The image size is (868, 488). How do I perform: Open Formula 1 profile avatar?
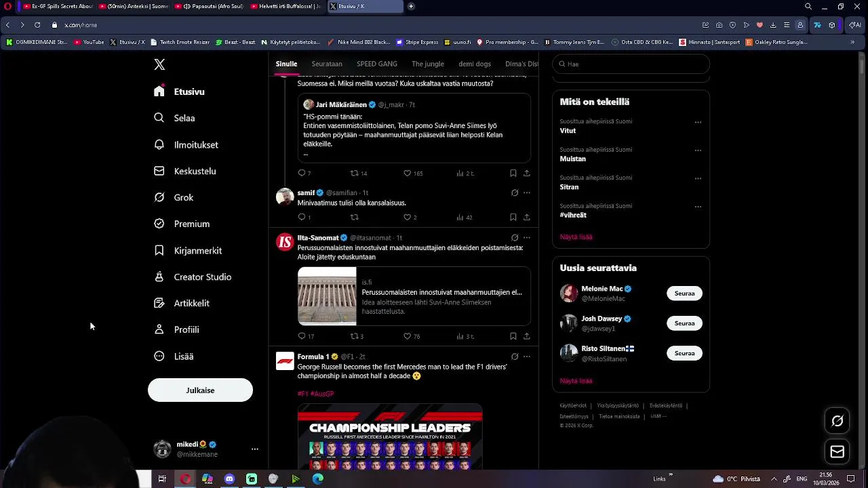click(x=285, y=361)
